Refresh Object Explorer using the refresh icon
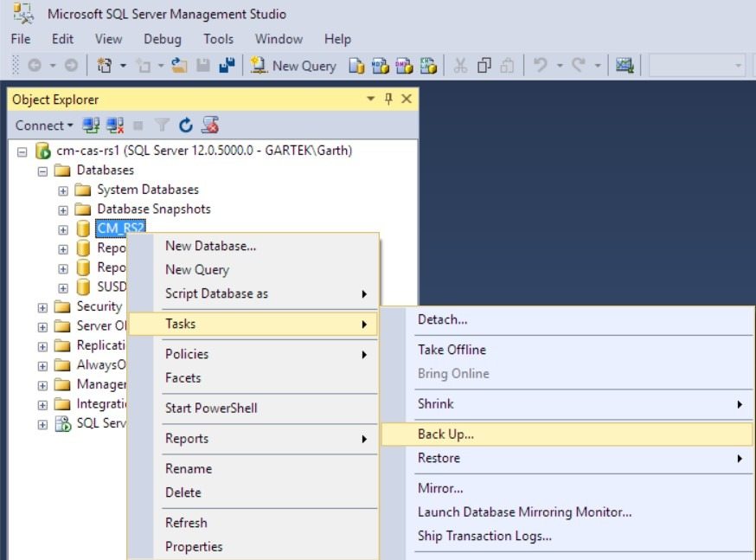The image size is (756, 560). pos(186,126)
